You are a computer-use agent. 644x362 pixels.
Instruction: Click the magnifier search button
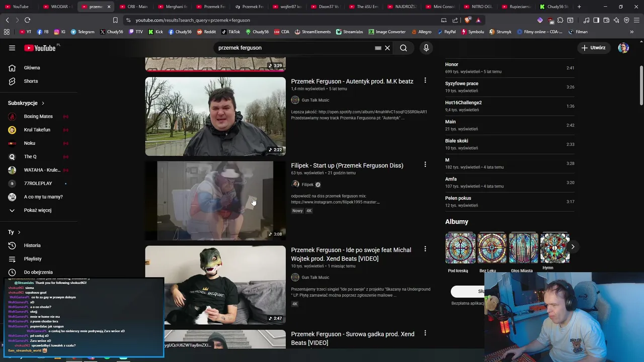click(404, 48)
